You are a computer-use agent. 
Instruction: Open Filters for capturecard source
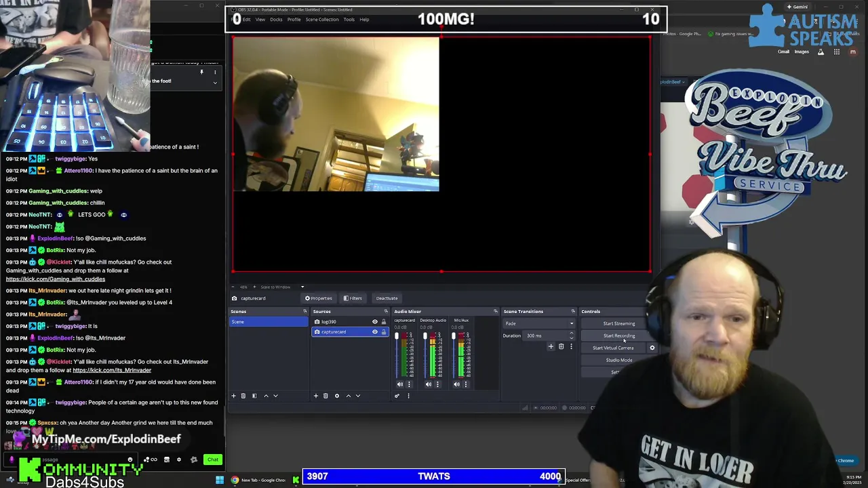(352, 298)
